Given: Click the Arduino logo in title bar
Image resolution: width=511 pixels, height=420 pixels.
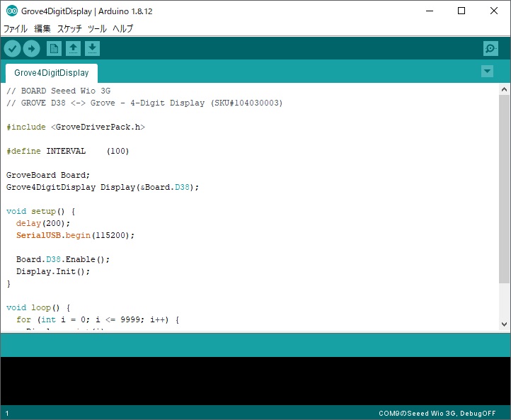Looking at the screenshot, I should [12, 11].
